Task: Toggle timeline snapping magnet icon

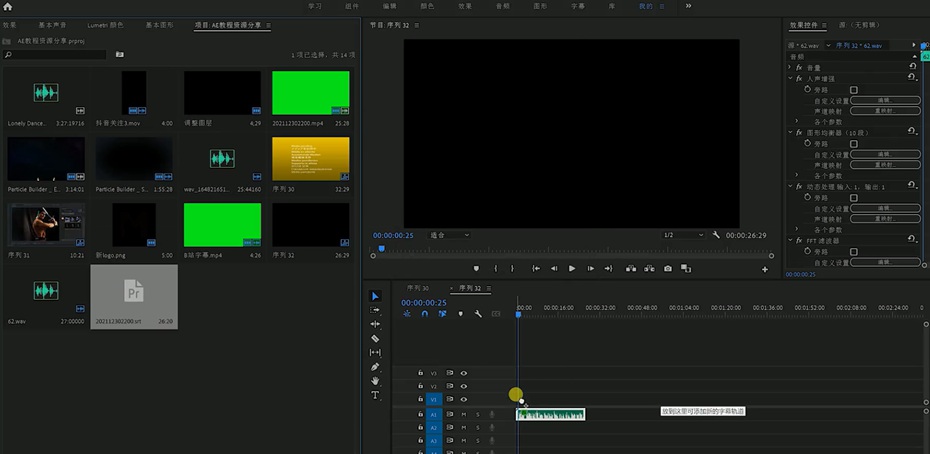Action: coord(425,314)
